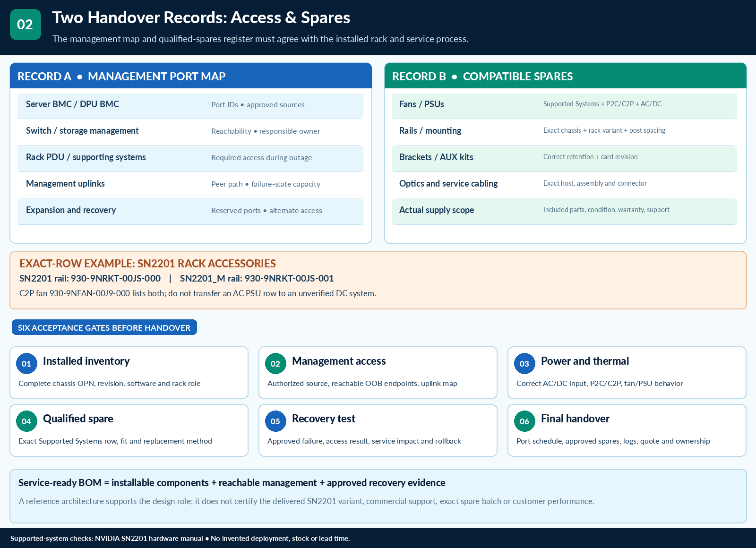This screenshot has height=548, width=756.
Task: Click the Brackets / AUX kits row label
Action: [436, 157]
